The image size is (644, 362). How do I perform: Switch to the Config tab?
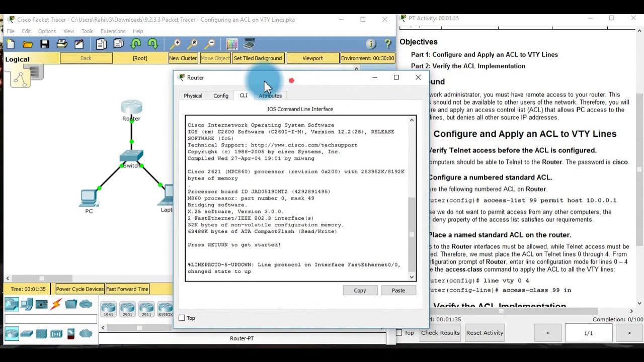pyautogui.click(x=221, y=96)
